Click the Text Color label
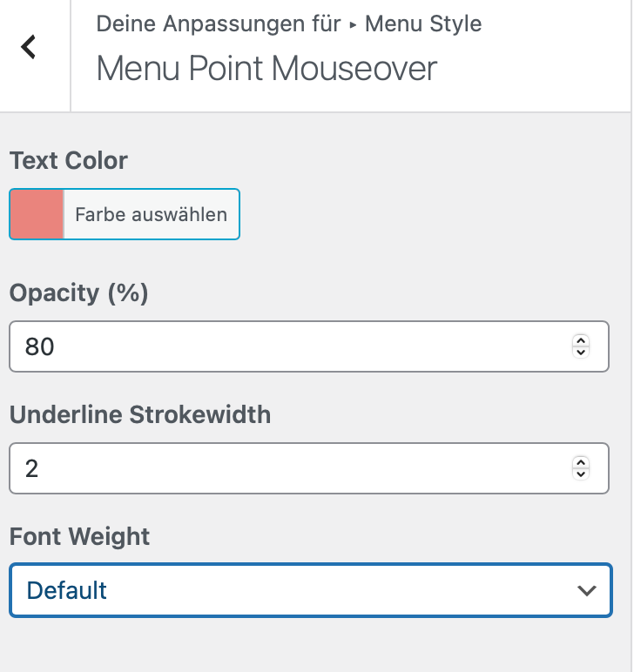This screenshot has height=672, width=634. tap(69, 161)
